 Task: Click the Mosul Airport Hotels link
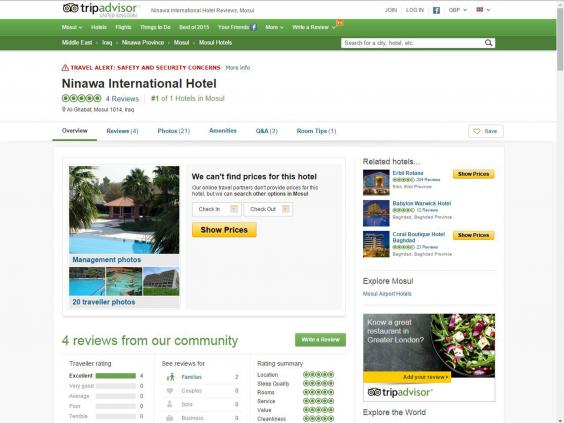(387, 294)
